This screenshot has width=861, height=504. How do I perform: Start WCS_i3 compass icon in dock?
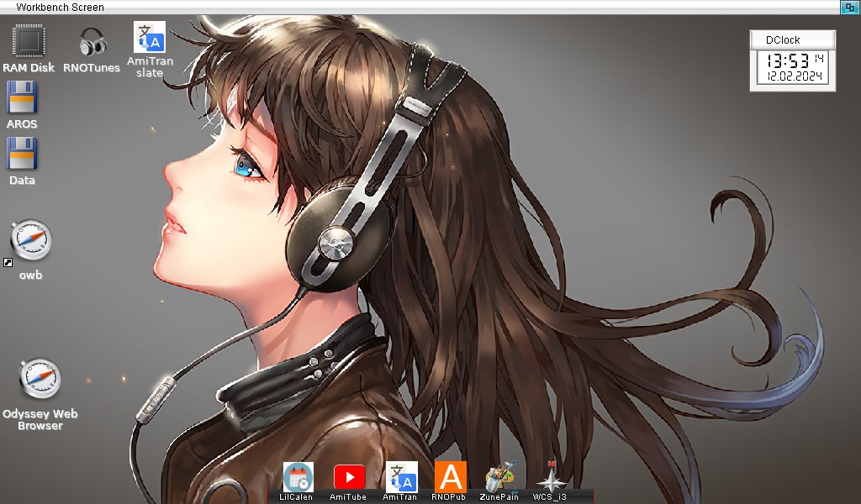551,477
